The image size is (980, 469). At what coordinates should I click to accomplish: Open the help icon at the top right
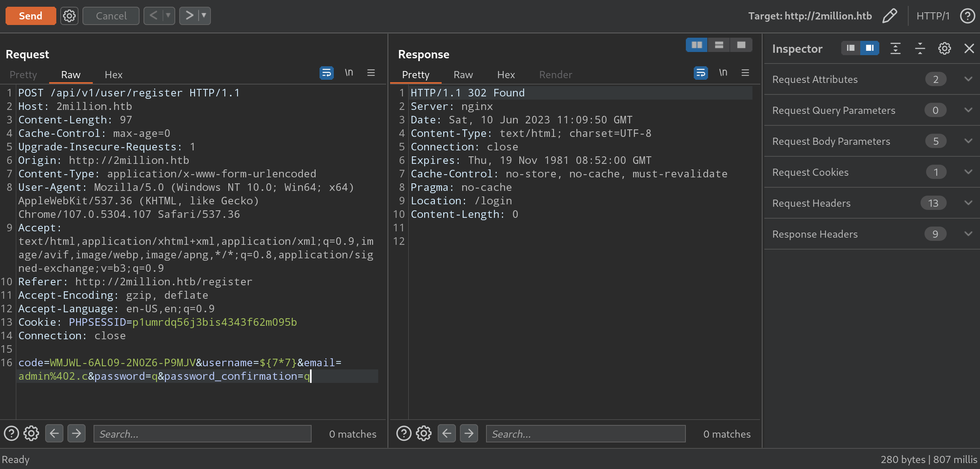pos(967,16)
